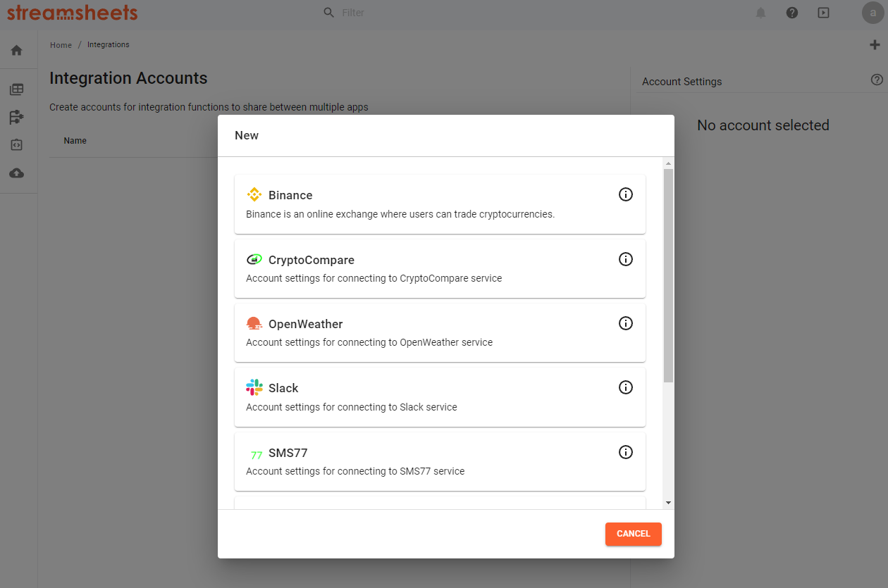Add a new account with the plus icon
This screenshot has width=888, height=588.
875,45
